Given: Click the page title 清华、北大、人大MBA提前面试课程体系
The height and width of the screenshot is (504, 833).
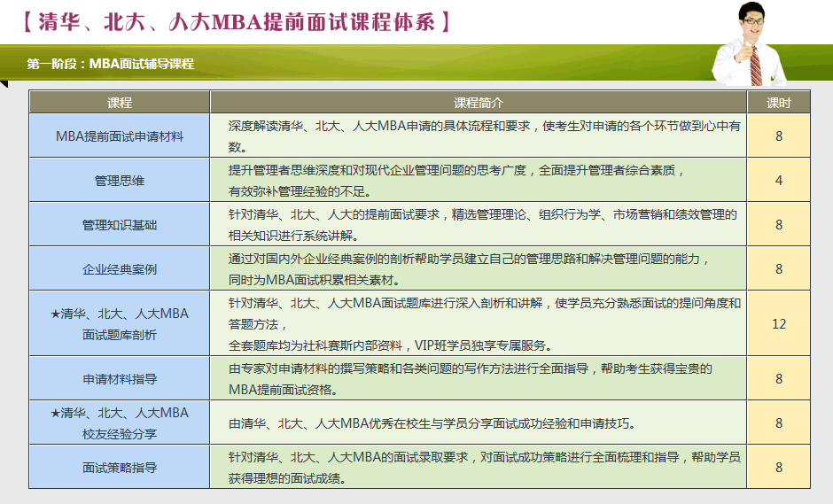Looking at the screenshot, I should coord(236,22).
